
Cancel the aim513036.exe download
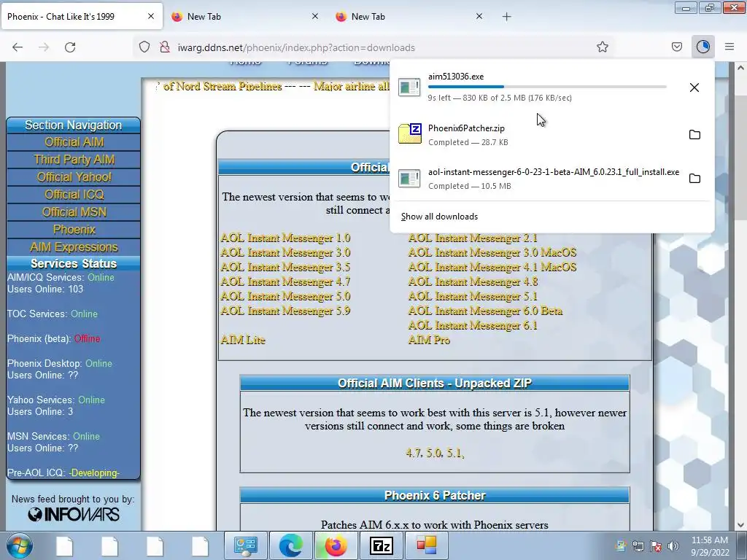tap(694, 87)
